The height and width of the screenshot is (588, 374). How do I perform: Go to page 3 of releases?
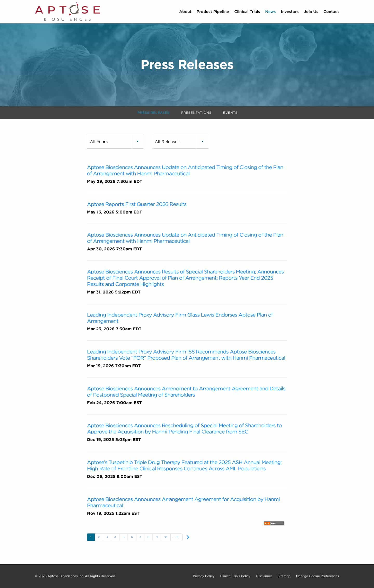pos(107,537)
